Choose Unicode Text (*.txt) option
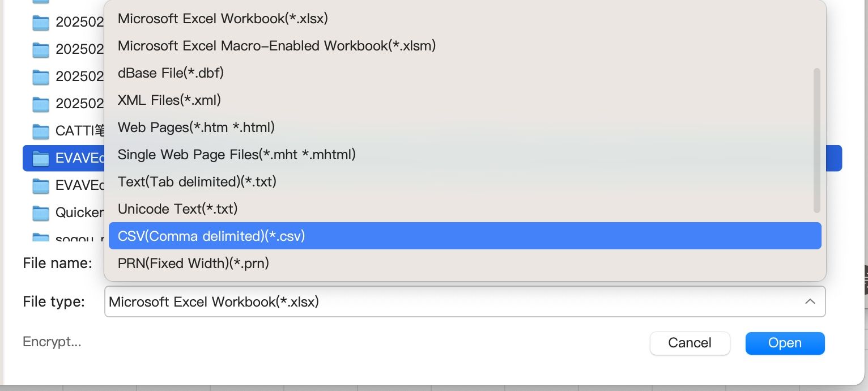Screen dimensions: 868x391 pyautogui.click(x=177, y=209)
